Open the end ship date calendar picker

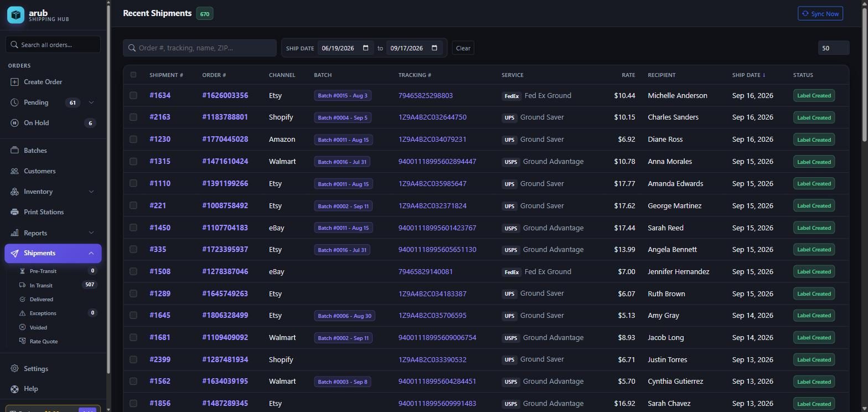click(435, 48)
